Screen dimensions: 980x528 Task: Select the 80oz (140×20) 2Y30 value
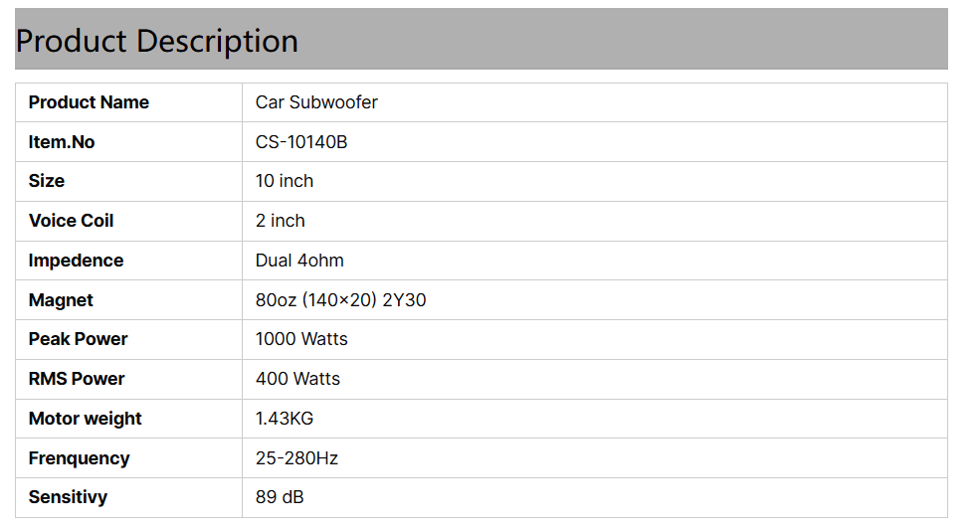(x=340, y=300)
